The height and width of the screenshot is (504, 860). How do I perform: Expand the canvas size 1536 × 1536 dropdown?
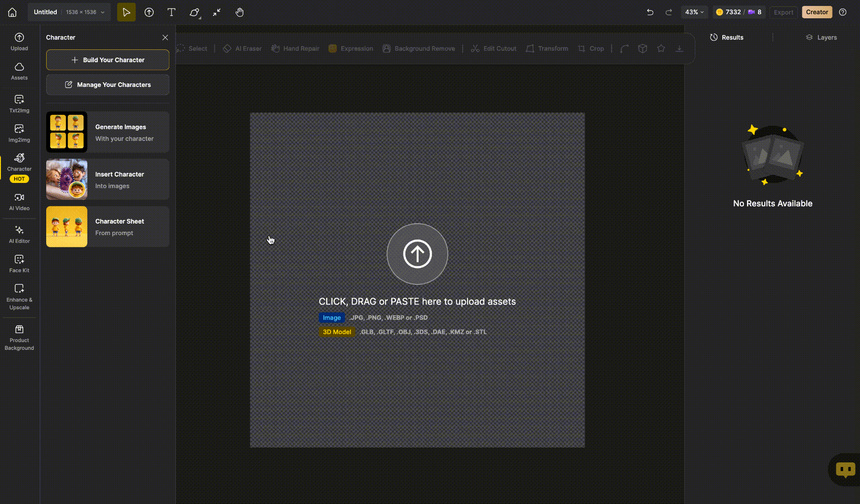click(x=85, y=12)
